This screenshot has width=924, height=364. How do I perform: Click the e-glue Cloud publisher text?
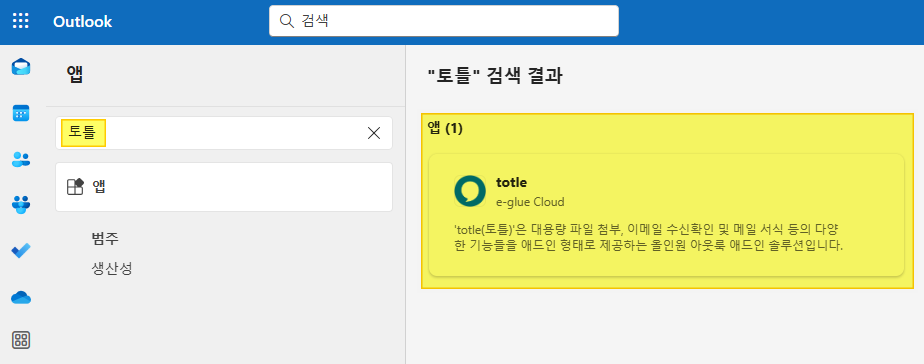point(530,202)
